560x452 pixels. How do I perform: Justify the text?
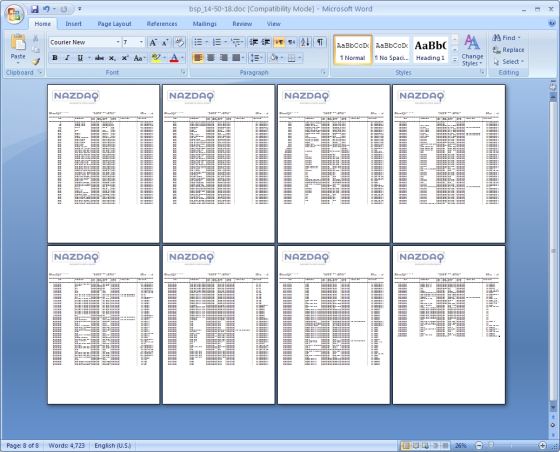coord(236,57)
